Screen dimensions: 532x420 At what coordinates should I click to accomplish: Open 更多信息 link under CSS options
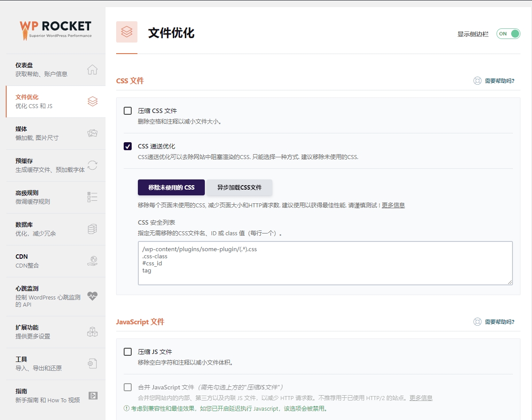click(x=393, y=205)
